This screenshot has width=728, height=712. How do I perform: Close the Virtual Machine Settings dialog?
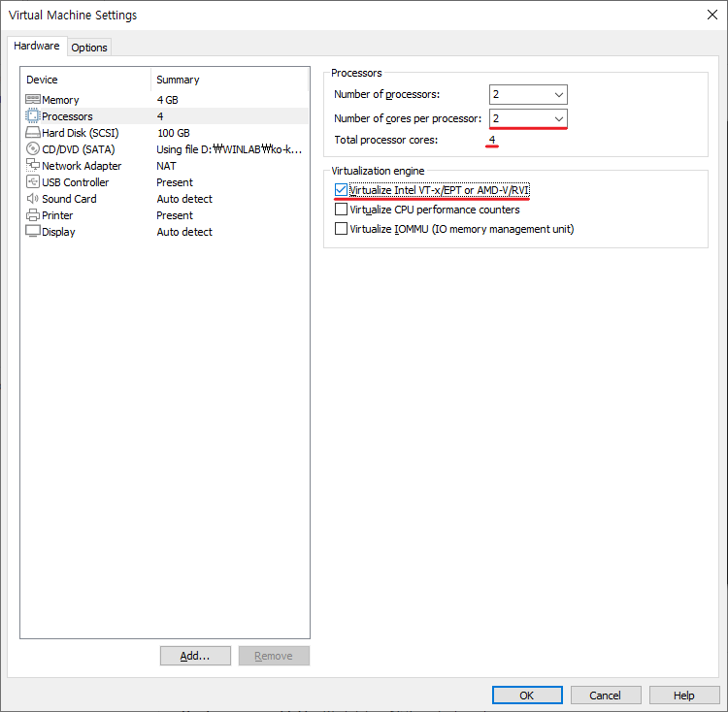point(712,15)
